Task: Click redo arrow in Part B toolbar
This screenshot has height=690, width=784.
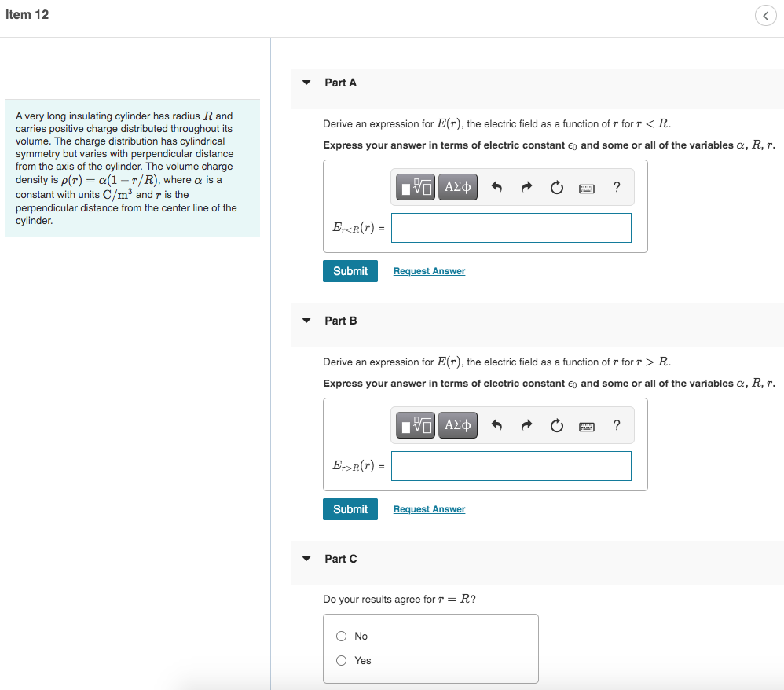Action: pyautogui.click(x=526, y=425)
